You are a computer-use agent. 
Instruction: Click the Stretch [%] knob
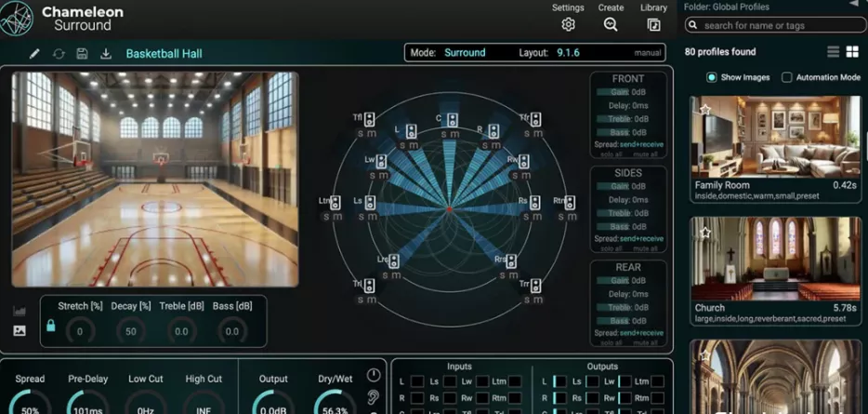[80, 331]
